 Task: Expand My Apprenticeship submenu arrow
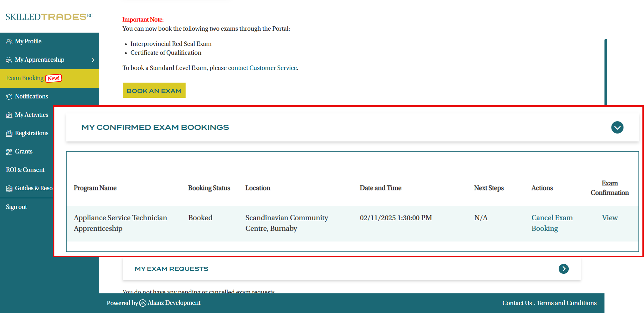click(93, 60)
